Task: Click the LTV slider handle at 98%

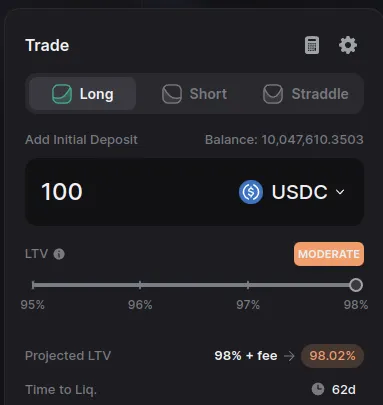Action: click(x=356, y=285)
